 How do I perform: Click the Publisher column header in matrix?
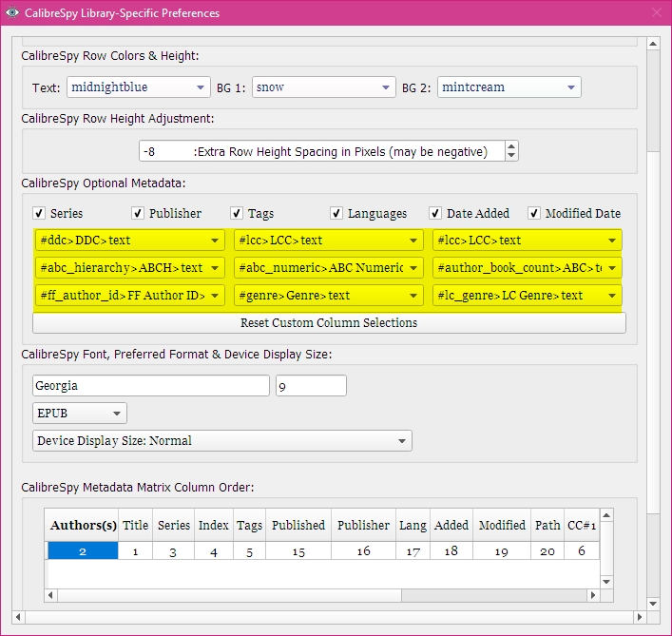click(363, 525)
